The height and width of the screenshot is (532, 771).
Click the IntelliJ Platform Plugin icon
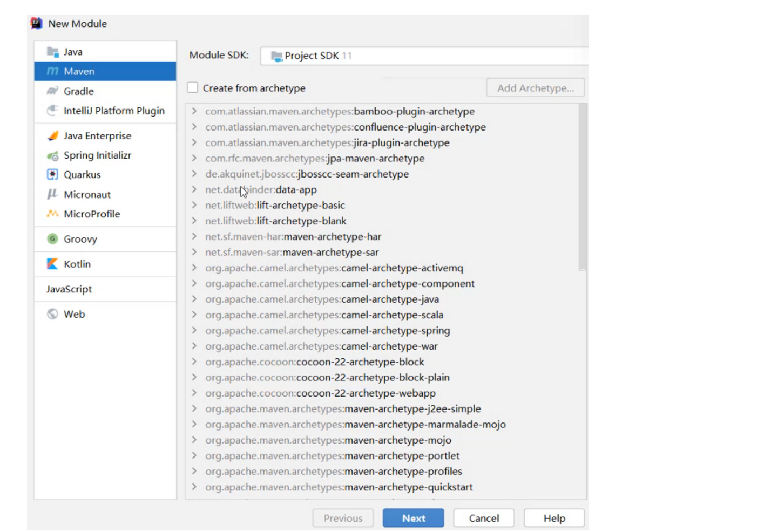coord(52,110)
